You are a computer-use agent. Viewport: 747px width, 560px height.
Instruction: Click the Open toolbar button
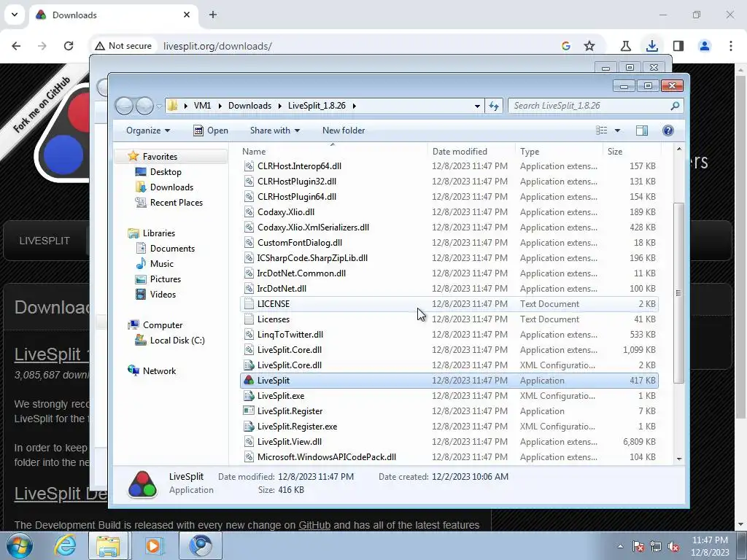[x=211, y=131]
